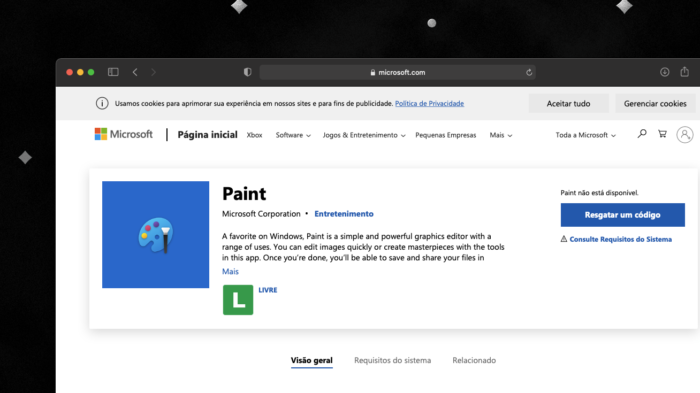Click the Paint title heading

tap(244, 193)
